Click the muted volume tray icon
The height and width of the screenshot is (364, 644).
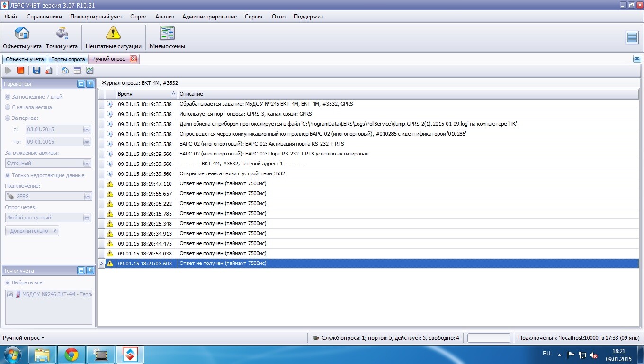(x=594, y=355)
